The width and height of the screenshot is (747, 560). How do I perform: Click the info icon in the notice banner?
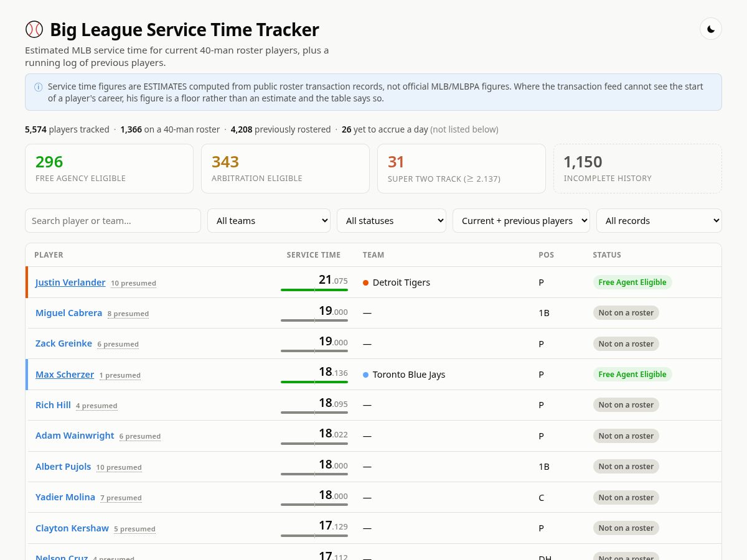[x=39, y=87]
